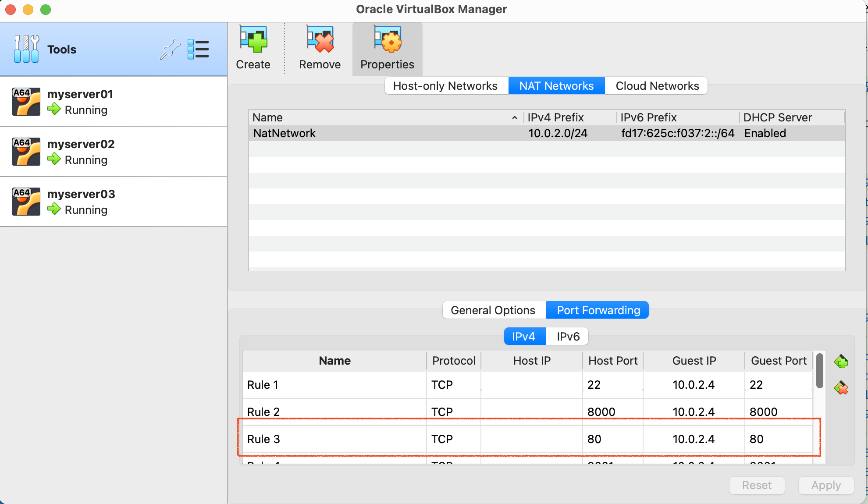Screen dimensions: 868x504
Task: Select the myserver03 virtual machine
Action: tap(81, 202)
